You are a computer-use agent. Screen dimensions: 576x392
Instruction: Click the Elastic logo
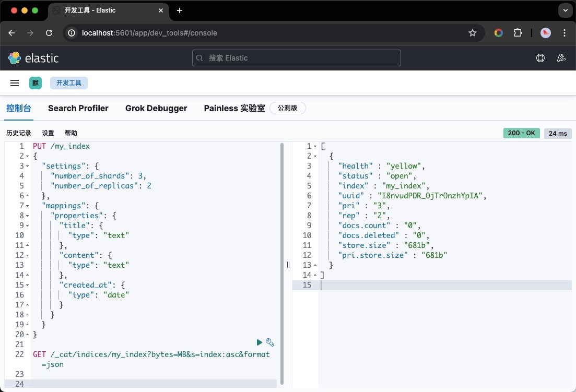tap(33, 58)
